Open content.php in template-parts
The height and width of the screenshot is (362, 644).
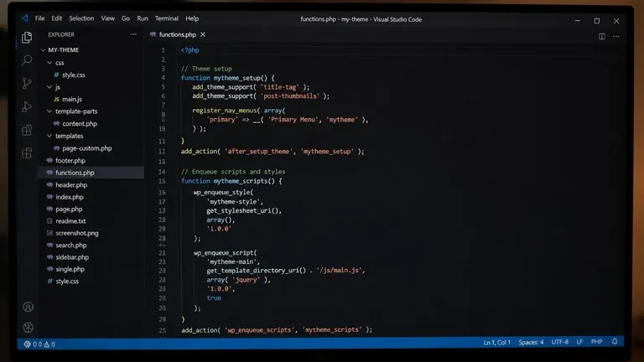[x=80, y=123]
